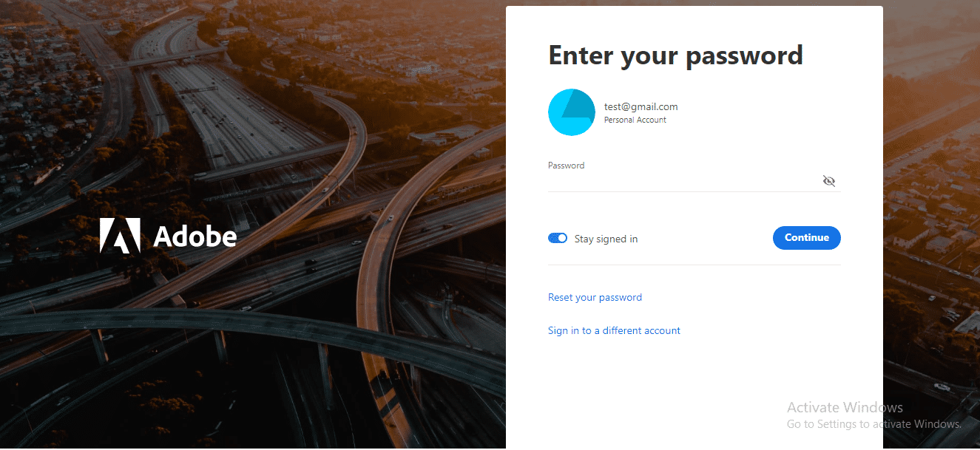Click the Stay signed in label
The width and height of the screenshot is (980, 450).
pyautogui.click(x=606, y=239)
